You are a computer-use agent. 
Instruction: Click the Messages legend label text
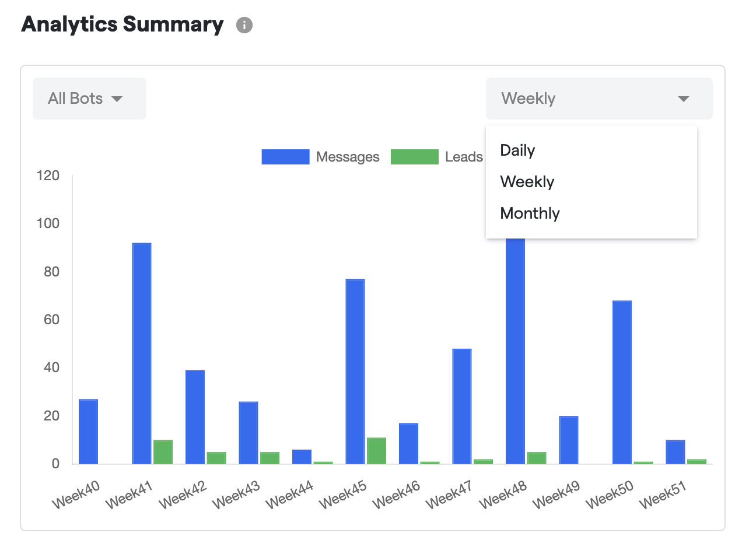tap(348, 157)
